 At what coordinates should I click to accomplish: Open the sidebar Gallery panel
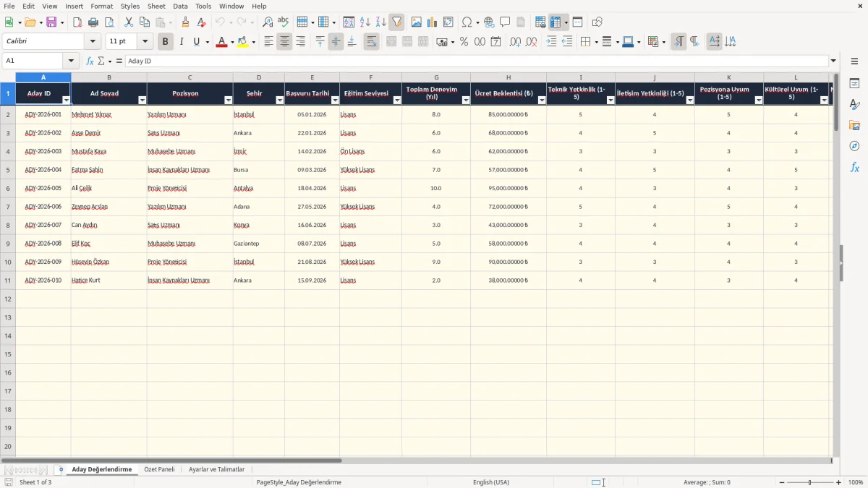[x=854, y=126]
